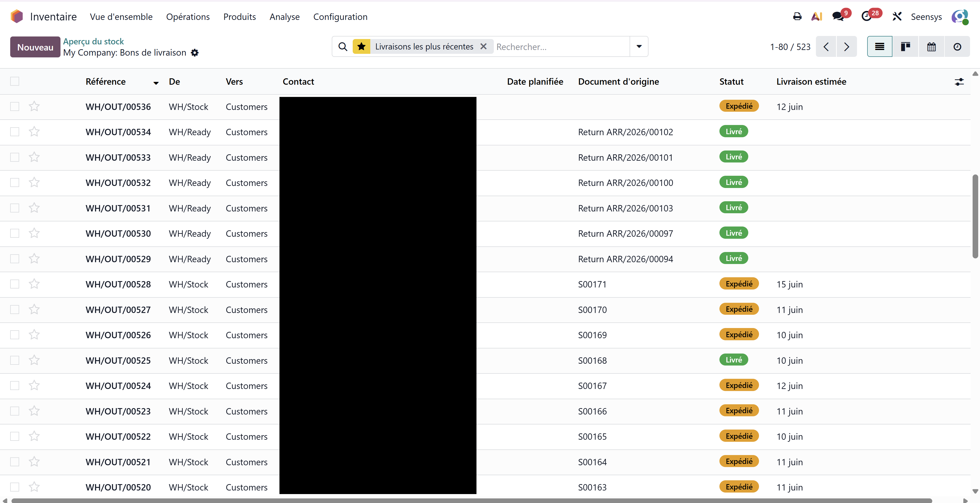Open record WH/OUT/00526
This screenshot has height=503, width=980.
[x=118, y=335]
